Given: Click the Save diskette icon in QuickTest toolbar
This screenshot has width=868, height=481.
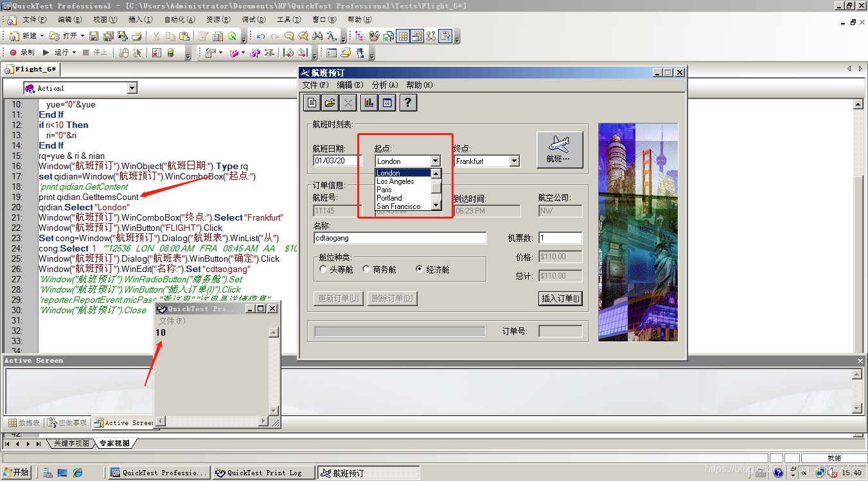Looking at the screenshot, I should click(x=94, y=36).
